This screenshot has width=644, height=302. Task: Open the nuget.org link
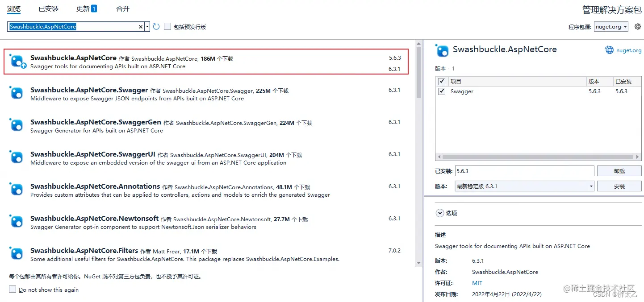pyautogui.click(x=629, y=50)
